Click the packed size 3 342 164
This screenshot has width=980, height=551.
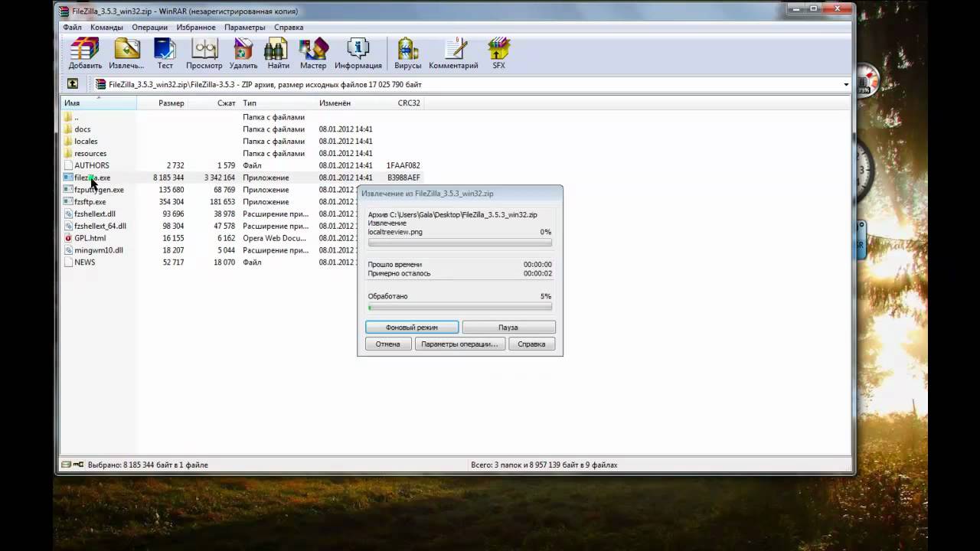(219, 178)
